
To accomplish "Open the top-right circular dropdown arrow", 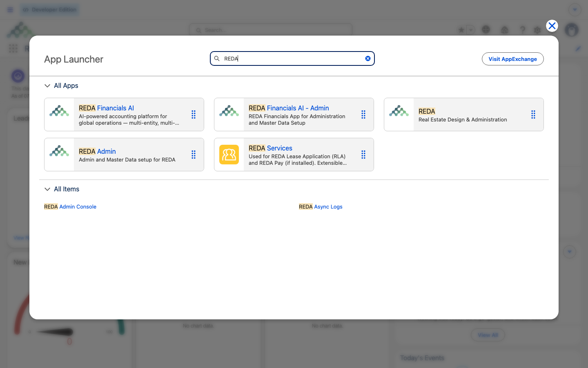I will point(575,9).
